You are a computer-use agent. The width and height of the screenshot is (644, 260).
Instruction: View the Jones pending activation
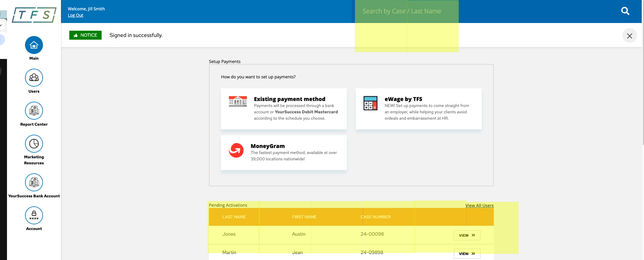pyautogui.click(x=467, y=235)
